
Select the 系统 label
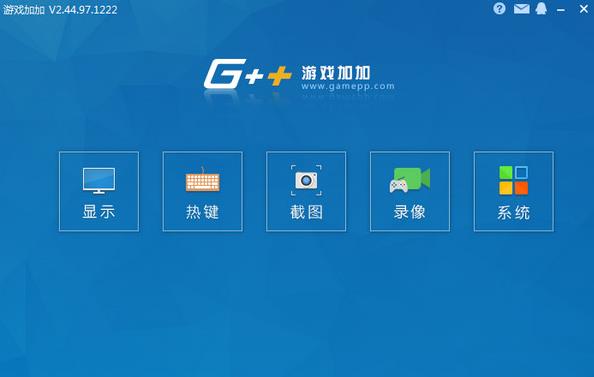514,212
